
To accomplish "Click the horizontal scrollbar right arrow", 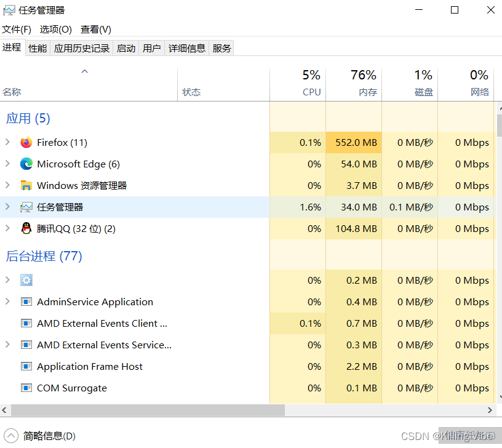I will click(x=490, y=410).
